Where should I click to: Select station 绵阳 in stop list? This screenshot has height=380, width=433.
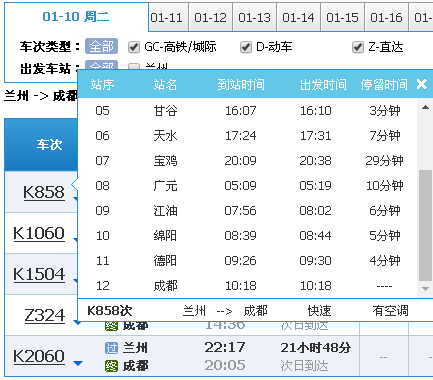click(x=165, y=236)
